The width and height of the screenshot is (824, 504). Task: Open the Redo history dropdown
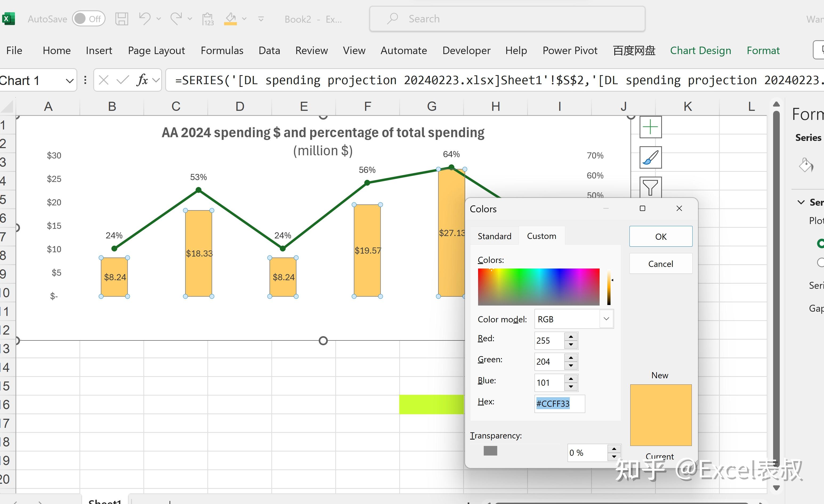(190, 19)
